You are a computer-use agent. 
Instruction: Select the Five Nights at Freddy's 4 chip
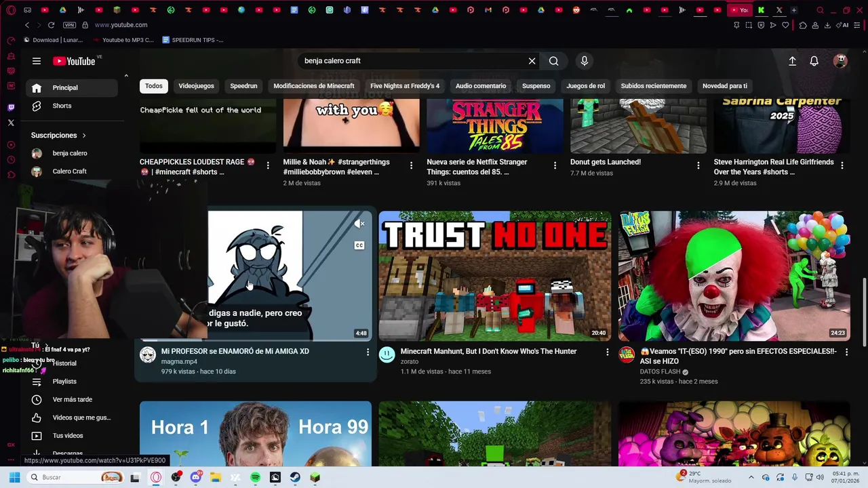tap(405, 86)
